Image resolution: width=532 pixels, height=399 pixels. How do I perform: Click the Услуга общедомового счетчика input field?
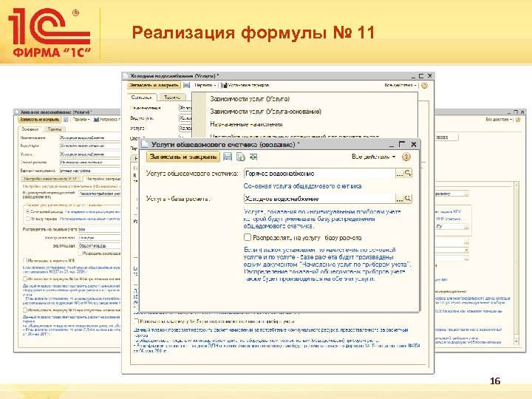319,174
